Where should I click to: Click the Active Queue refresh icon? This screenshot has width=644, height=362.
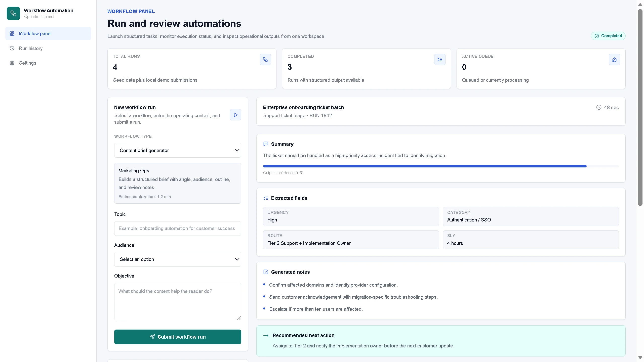pyautogui.click(x=614, y=60)
